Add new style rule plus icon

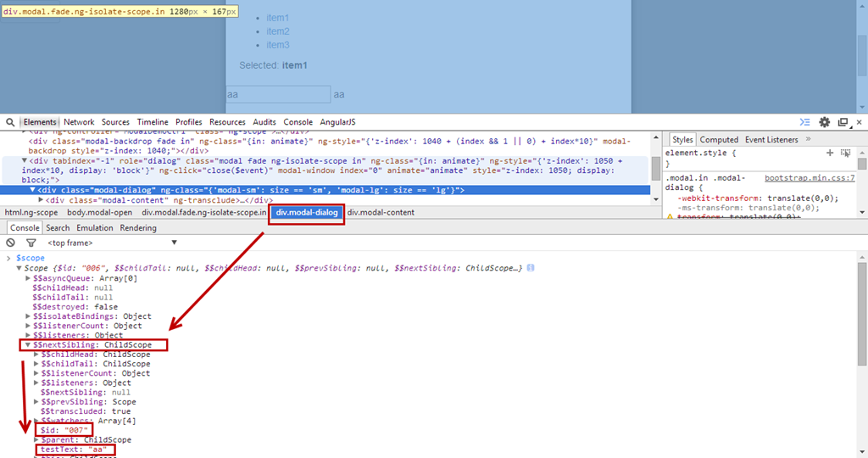pyautogui.click(x=829, y=153)
